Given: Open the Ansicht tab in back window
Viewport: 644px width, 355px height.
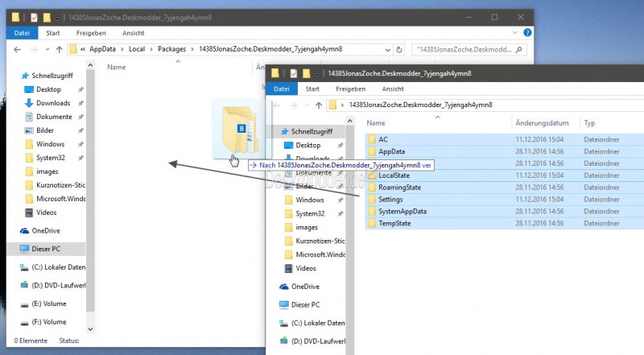Looking at the screenshot, I should [x=133, y=33].
